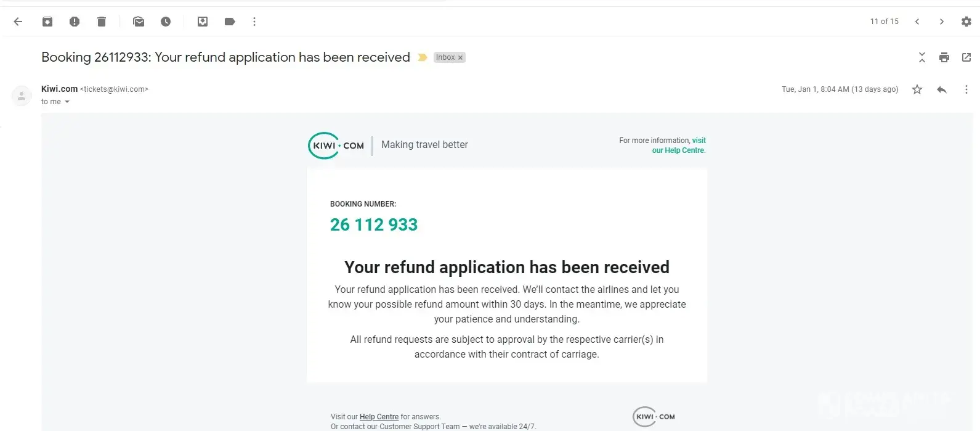
Task: Print the entire conversation
Action: (x=944, y=57)
